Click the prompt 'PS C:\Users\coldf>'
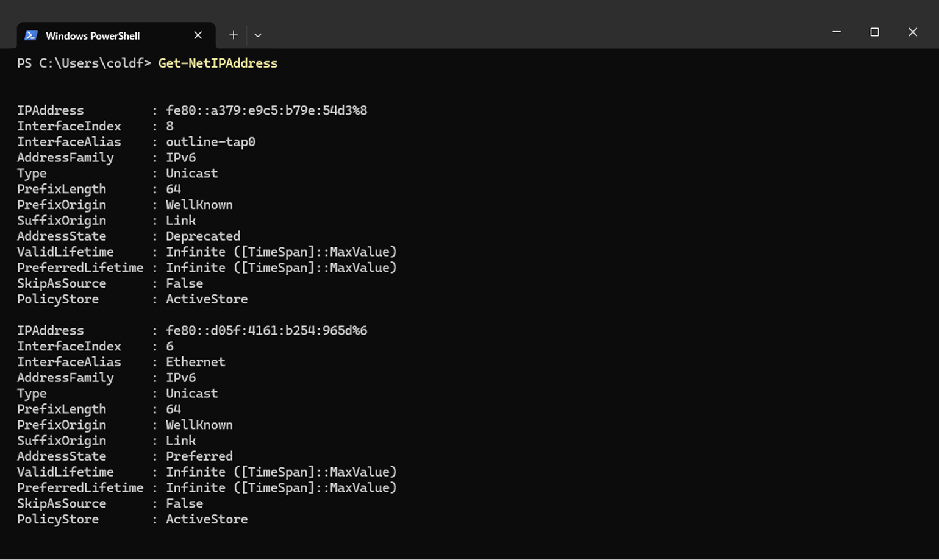The width and height of the screenshot is (939, 560). coord(84,63)
